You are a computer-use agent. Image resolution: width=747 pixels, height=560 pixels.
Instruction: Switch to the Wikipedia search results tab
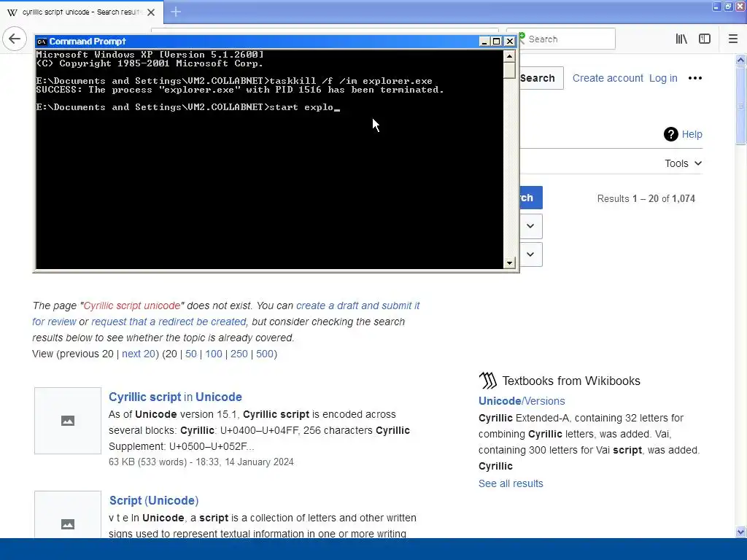82,12
